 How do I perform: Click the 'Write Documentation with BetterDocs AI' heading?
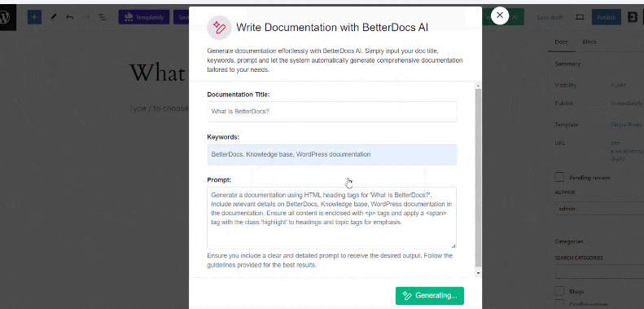point(332,28)
